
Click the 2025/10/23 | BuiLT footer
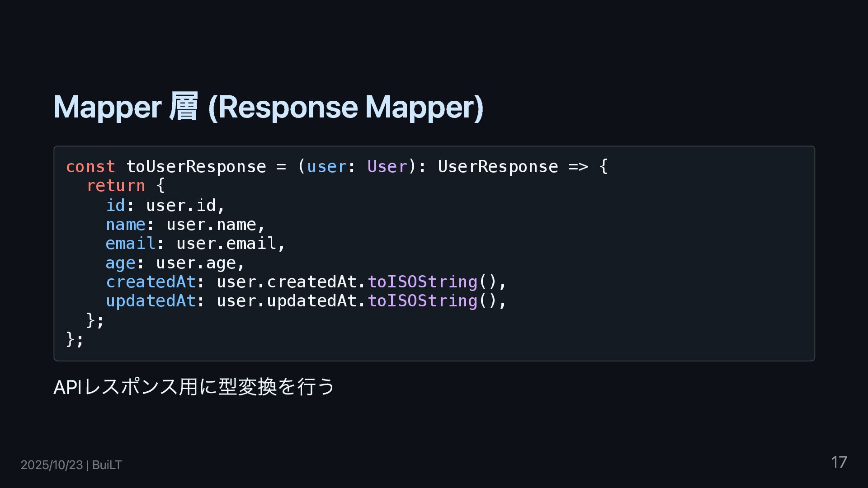point(71,465)
